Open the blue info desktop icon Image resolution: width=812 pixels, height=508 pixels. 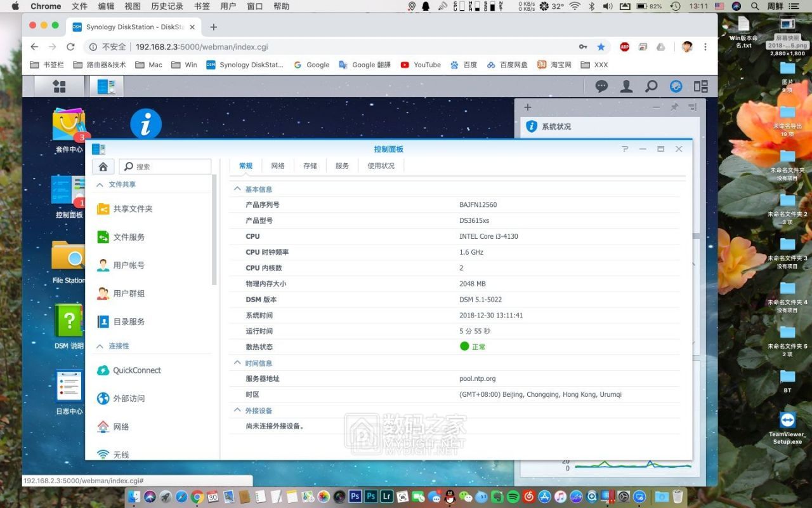(x=146, y=123)
